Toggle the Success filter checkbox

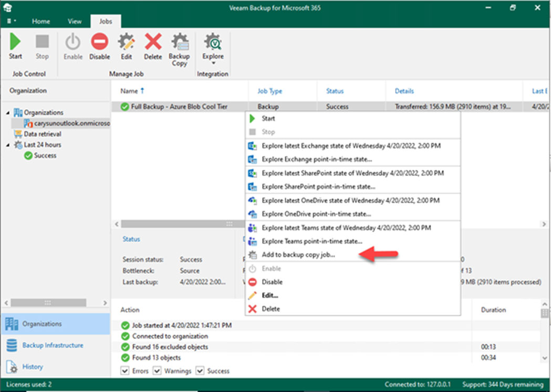pyautogui.click(x=200, y=371)
